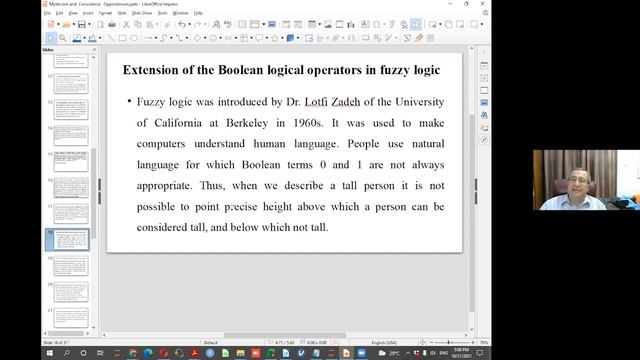The width and height of the screenshot is (640, 360).
Task: Open the Line Color dropdown arrow
Action: [84, 38]
